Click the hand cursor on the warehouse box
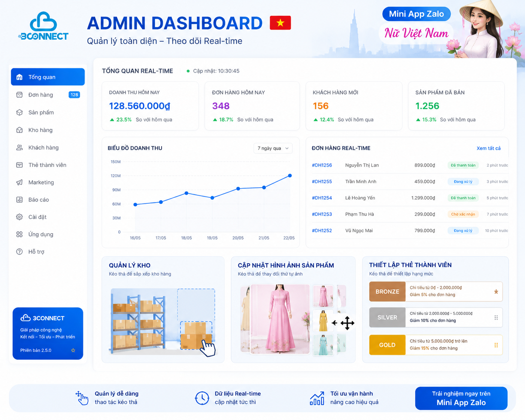Image resolution: width=525 pixels, height=420 pixels. coord(207,348)
